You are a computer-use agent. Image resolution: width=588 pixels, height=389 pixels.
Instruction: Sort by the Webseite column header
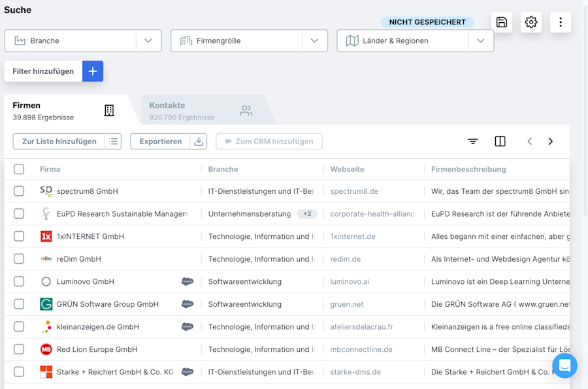coord(348,169)
